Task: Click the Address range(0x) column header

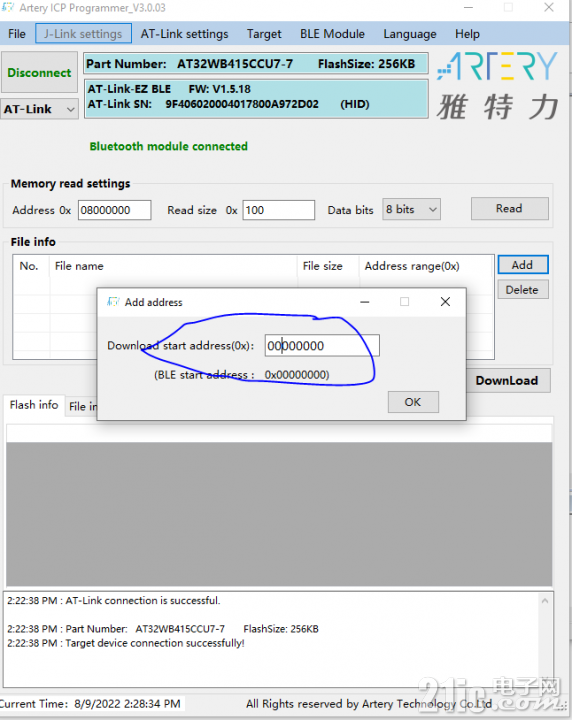Action: pyautogui.click(x=426, y=266)
